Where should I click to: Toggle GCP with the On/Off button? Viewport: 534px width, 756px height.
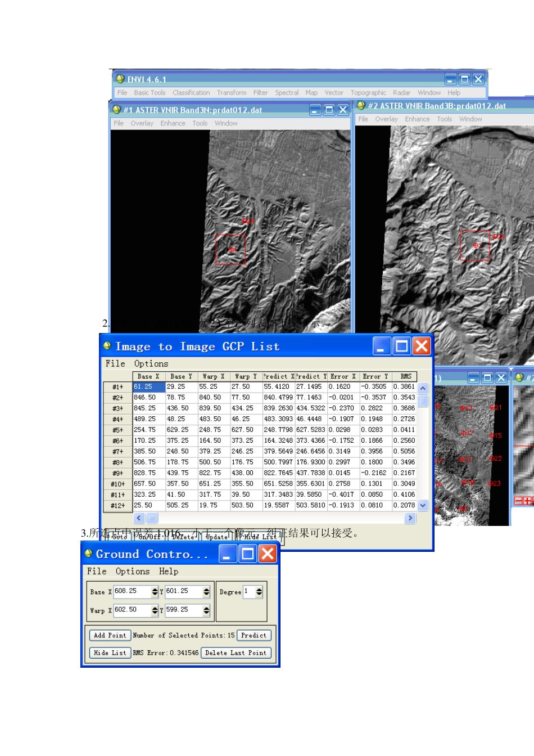tap(150, 537)
